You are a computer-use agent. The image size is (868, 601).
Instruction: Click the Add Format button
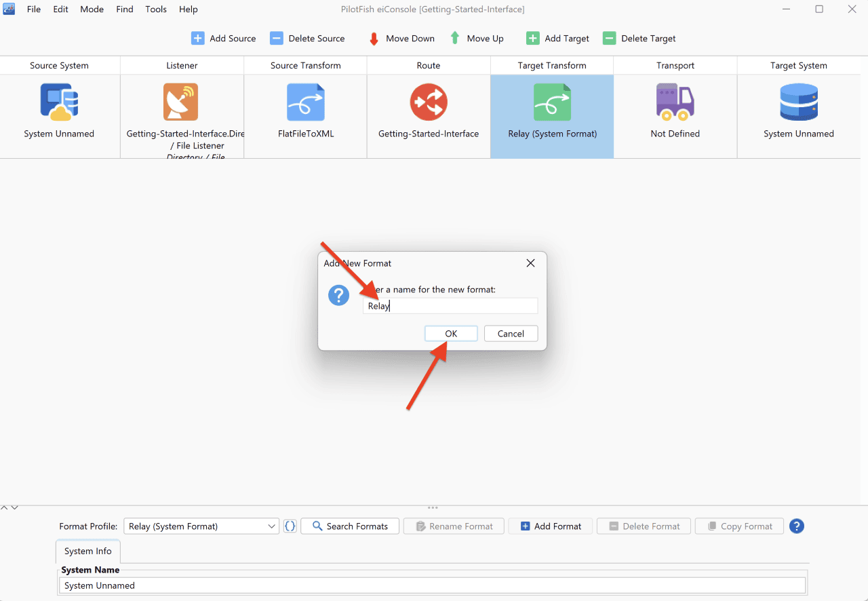point(550,526)
